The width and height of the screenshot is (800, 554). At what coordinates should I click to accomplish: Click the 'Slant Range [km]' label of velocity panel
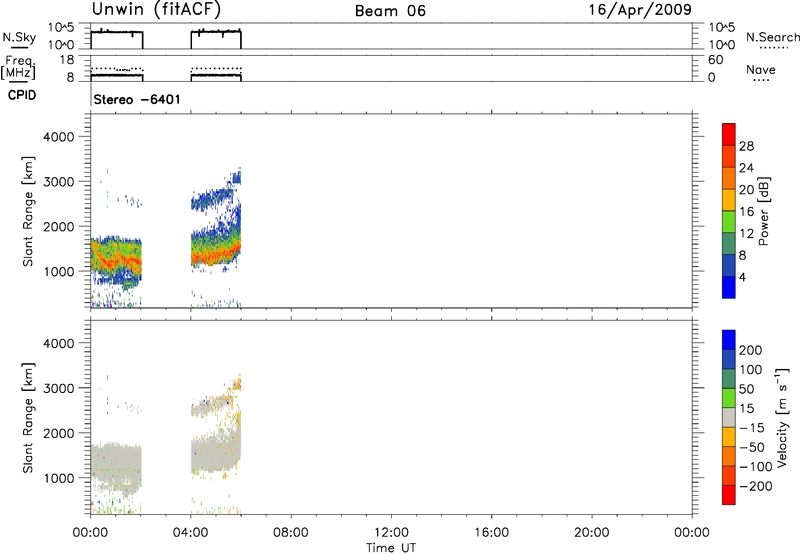28,418
